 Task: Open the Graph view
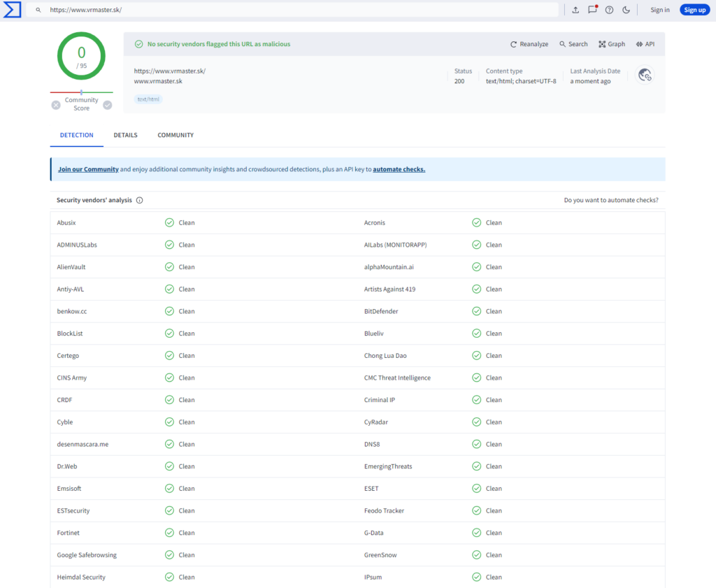click(x=612, y=44)
